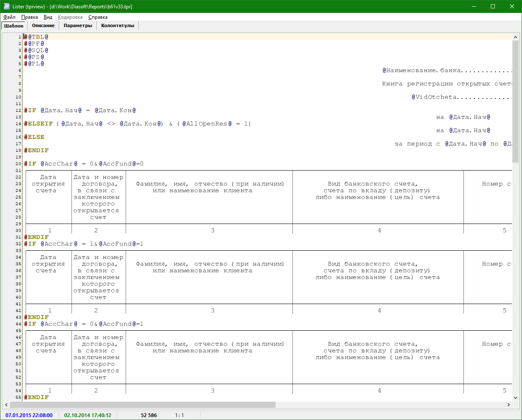Open the Справка menu
The width and height of the screenshot is (522, 420).
click(98, 17)
